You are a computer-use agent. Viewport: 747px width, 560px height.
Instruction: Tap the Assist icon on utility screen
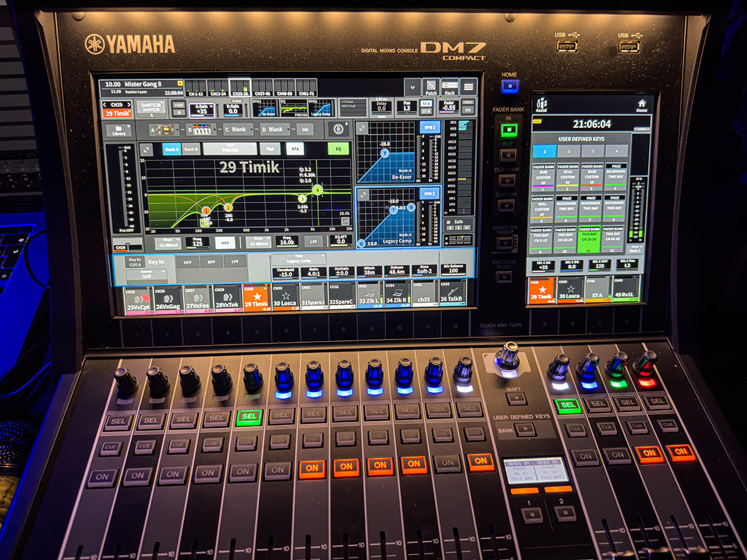(542, 105)
